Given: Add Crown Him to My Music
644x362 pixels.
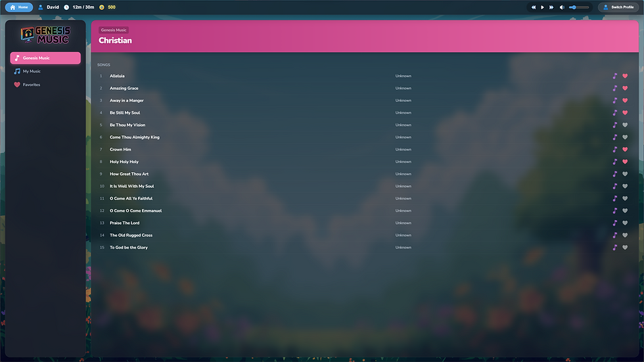Looking at the screenshot, I should [615, 149].
